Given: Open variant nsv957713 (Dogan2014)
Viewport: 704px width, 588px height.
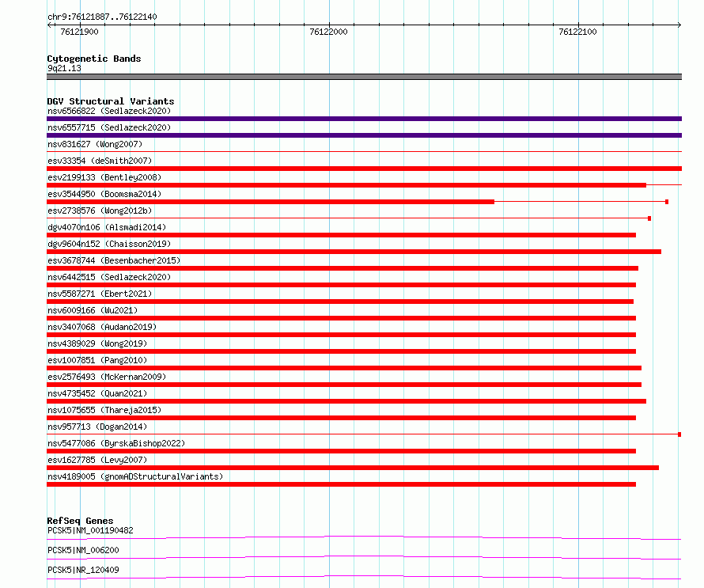Looking at the screenshot, I should 97,427.
